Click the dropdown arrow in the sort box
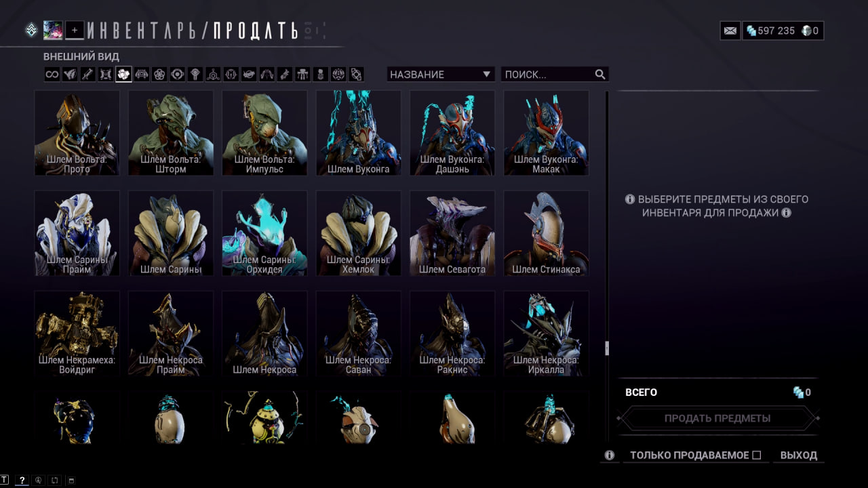Image resolution: width=868 pixels, height=488 pixels. pyautogui.click(x=486, y=75)
